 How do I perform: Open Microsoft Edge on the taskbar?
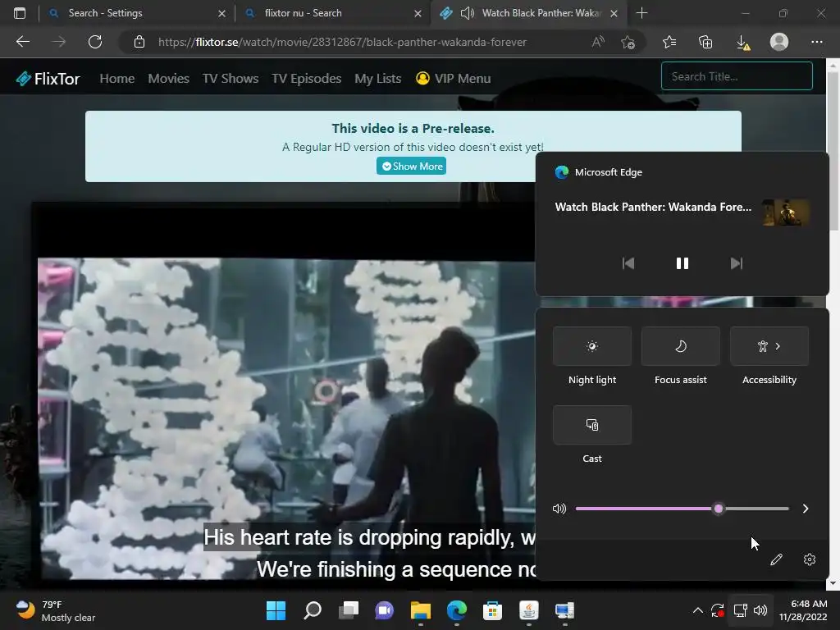tap(456, 610)
